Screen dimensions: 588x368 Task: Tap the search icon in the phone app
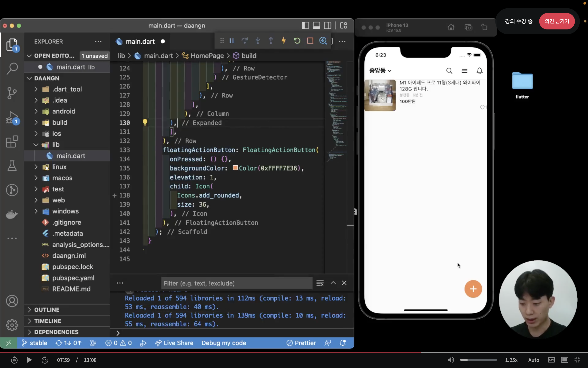(x=449, y=71)
